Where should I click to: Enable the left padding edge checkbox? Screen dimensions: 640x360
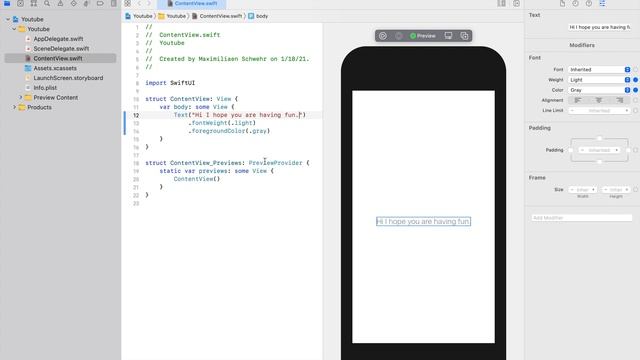571,150
